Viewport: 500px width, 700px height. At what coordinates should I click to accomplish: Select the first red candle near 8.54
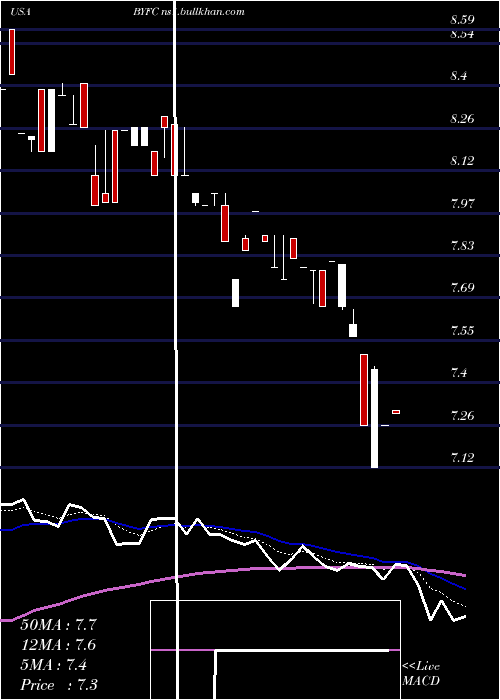tap(12, 52)
